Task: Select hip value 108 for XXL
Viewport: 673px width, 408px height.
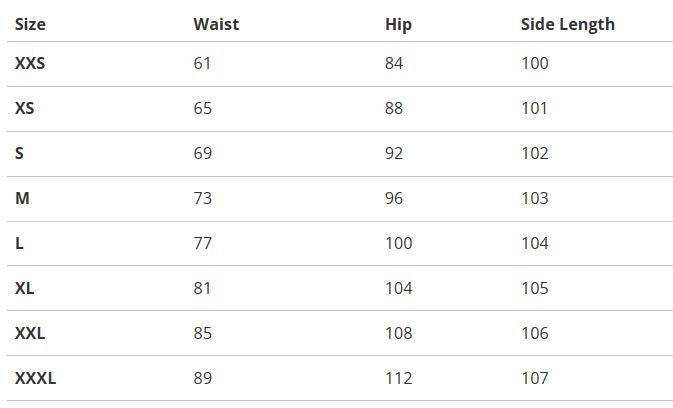Action: coord(398,333)
